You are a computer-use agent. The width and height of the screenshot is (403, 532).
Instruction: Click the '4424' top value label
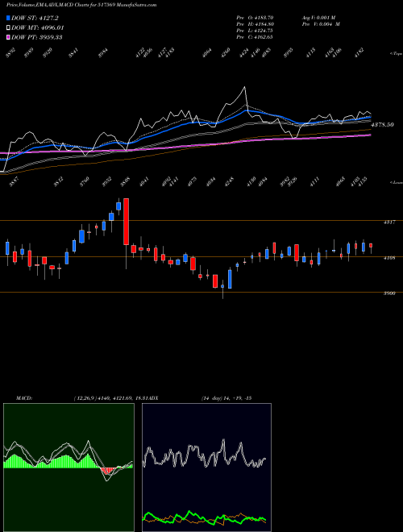243,52
